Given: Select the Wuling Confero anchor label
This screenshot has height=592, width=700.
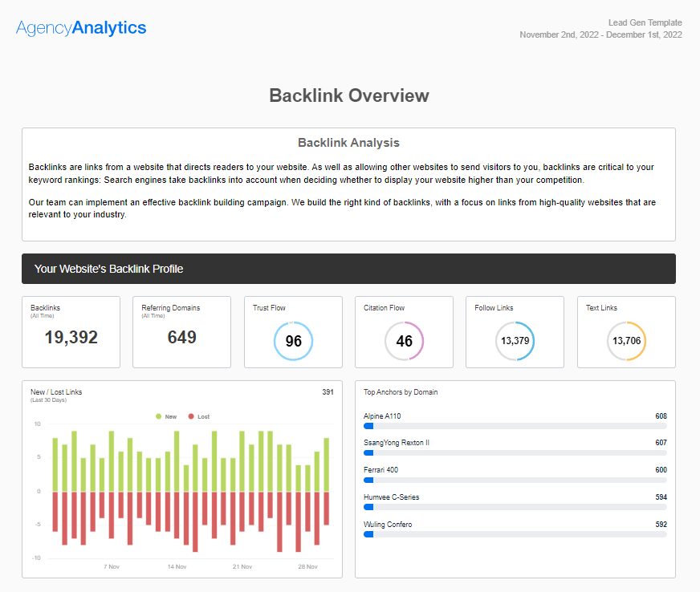Looking at the screenshot, I should [388, 525].
